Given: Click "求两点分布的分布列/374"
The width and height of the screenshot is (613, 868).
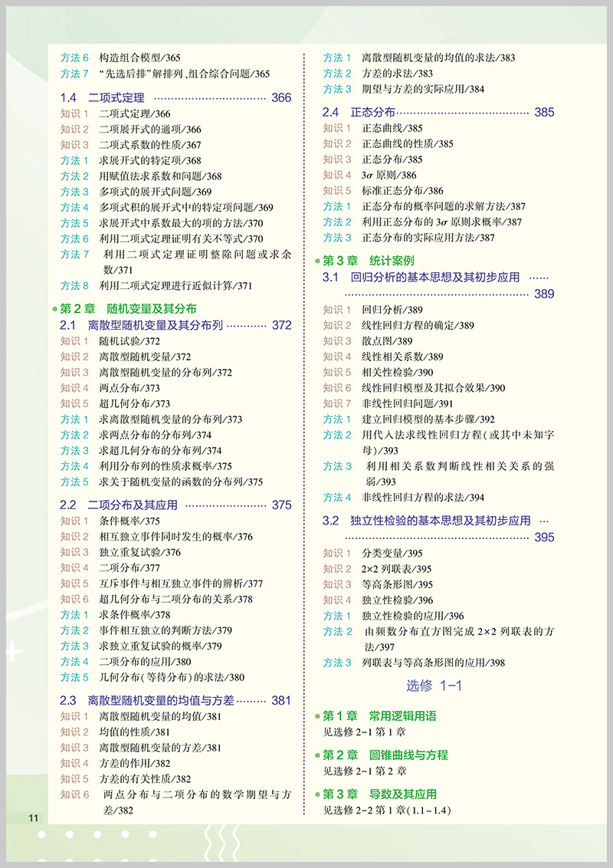Looking at the screenshot, I should click(155, 435).
